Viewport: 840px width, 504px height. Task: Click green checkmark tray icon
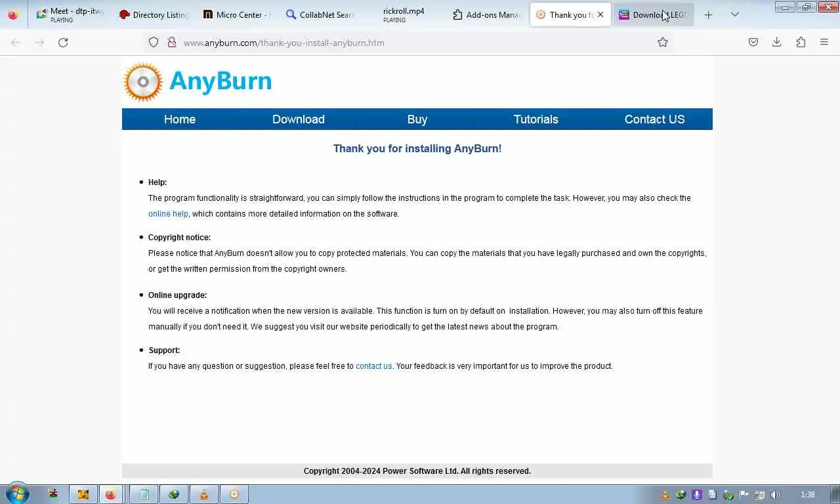pos(728,495)
